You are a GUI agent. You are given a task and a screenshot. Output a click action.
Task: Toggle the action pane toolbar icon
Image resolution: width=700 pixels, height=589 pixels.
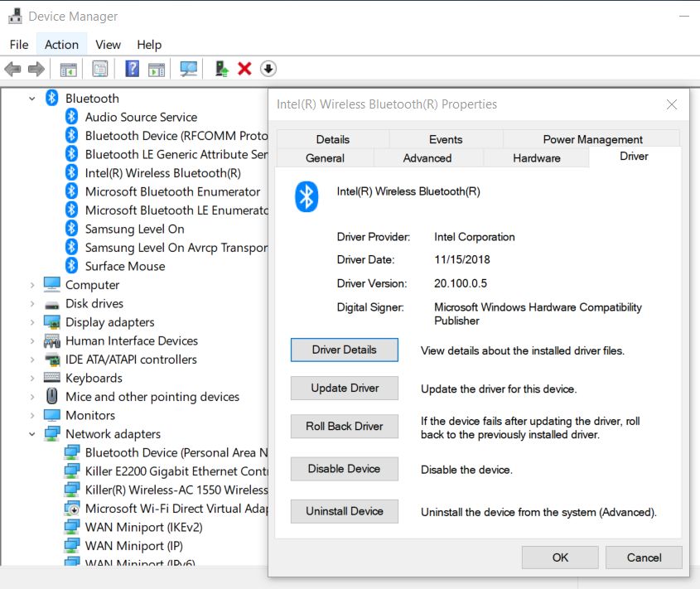[157, 70]
